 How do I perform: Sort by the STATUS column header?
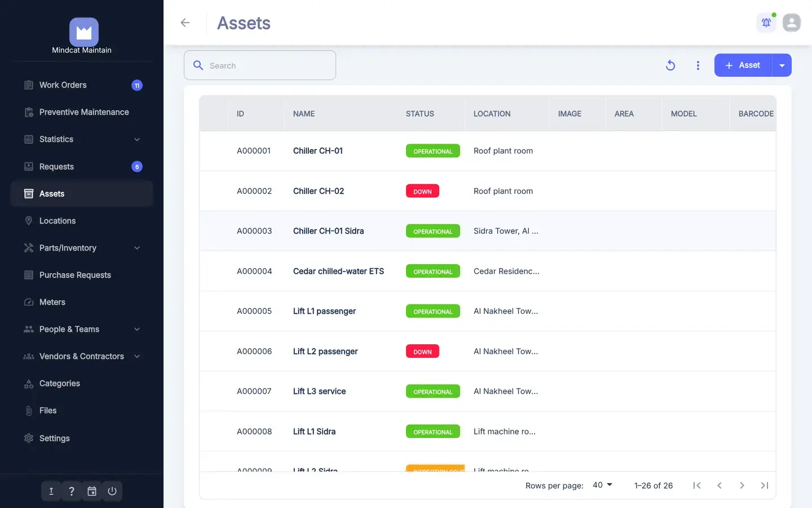click(420, 113)
